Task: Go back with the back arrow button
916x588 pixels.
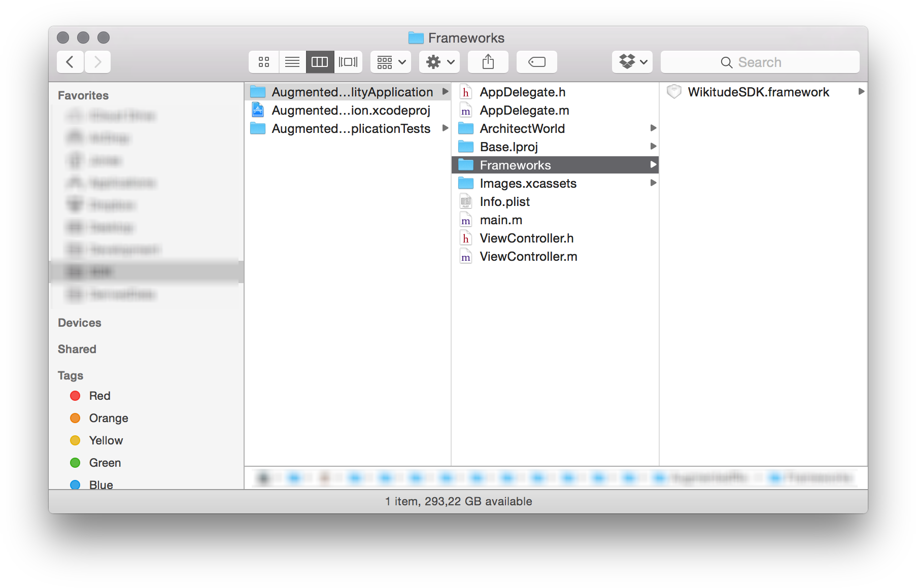Action: coord(71,62)
